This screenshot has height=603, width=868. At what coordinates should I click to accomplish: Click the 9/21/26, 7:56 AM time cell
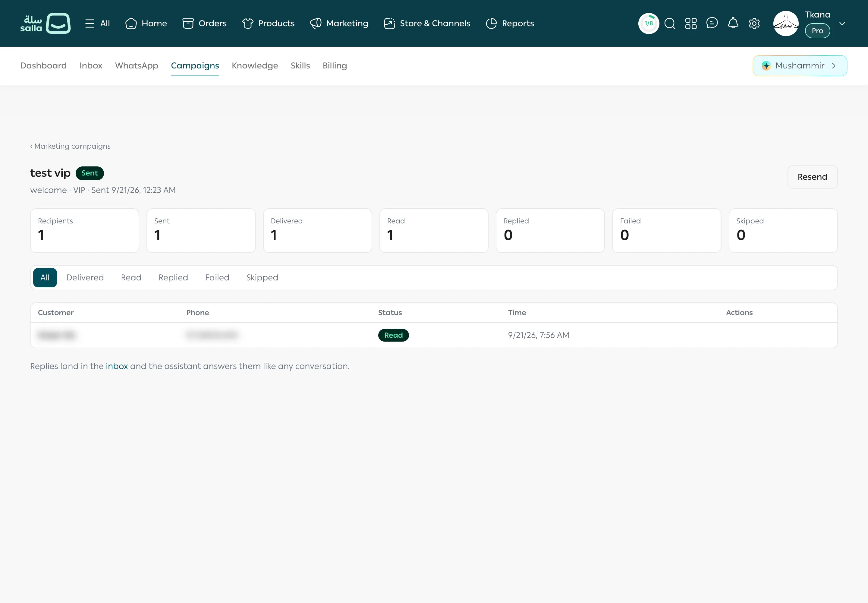pyautogui.click(x=538, y=335)
